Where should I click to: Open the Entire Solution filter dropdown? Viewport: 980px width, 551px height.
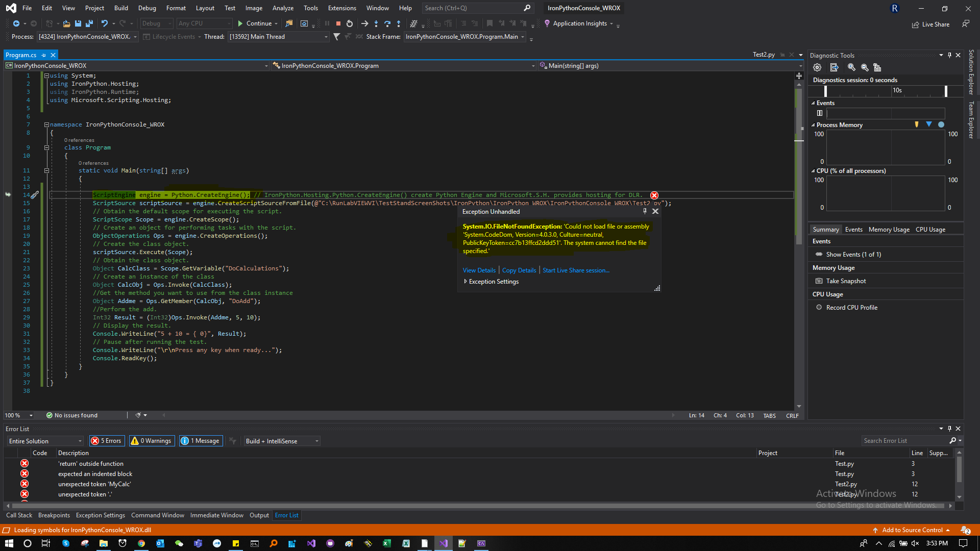click(79, 440)
